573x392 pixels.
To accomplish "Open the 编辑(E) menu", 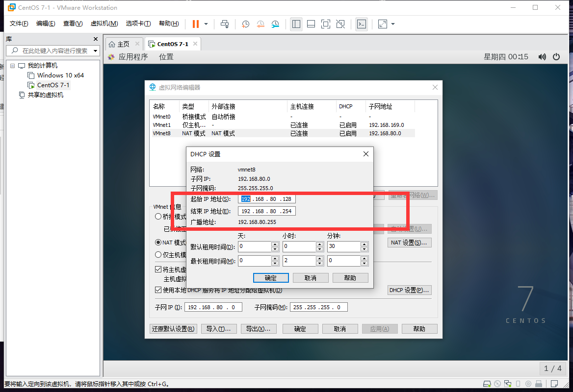I will pos(46,24).
